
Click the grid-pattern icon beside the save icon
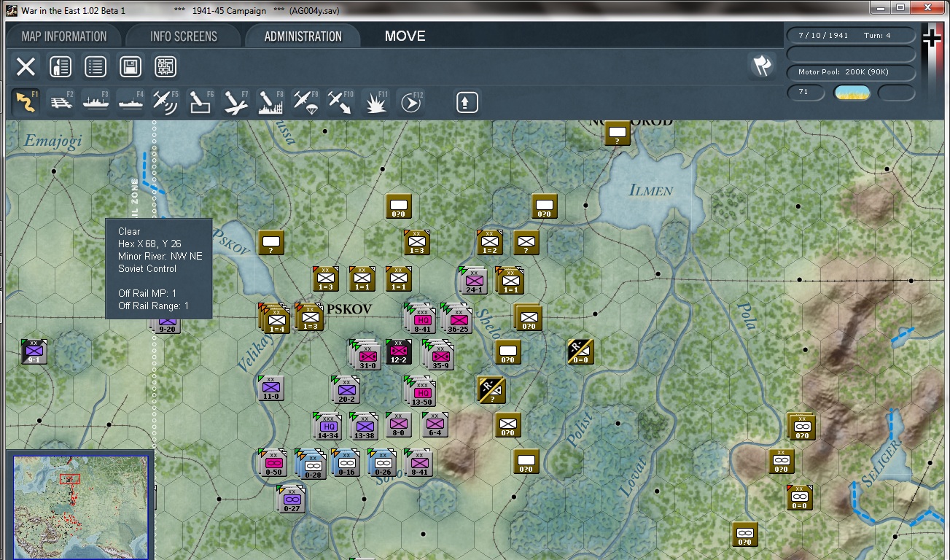click(x=166, y=67)
